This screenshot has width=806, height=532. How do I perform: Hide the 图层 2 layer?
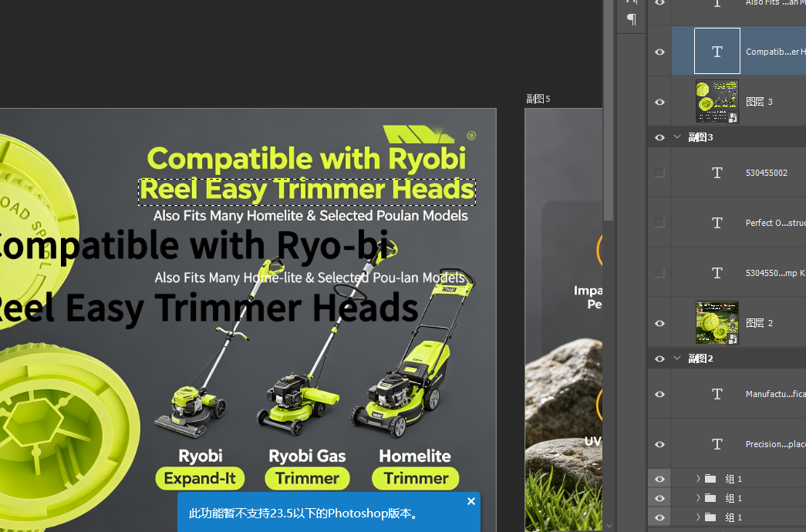pos(659,323)
